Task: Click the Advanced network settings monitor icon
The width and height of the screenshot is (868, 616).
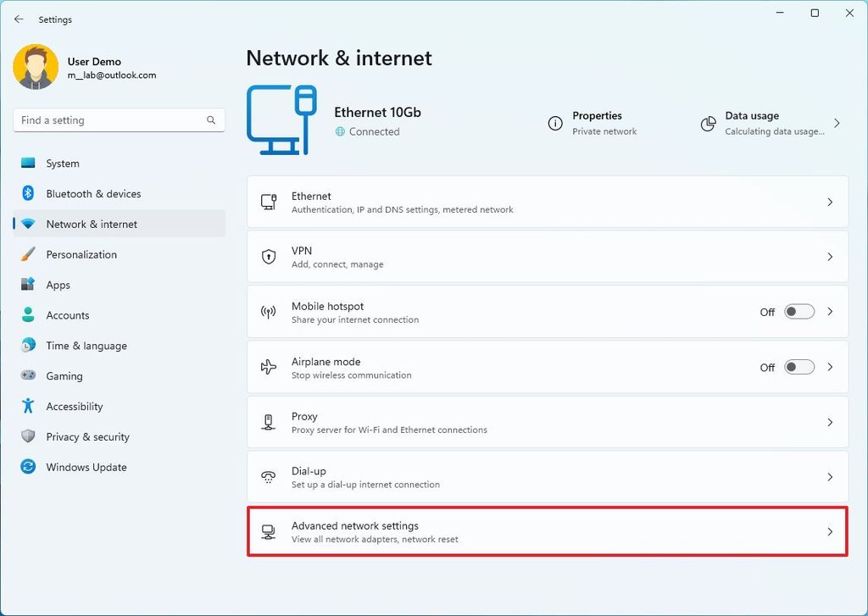Action: 269,531
